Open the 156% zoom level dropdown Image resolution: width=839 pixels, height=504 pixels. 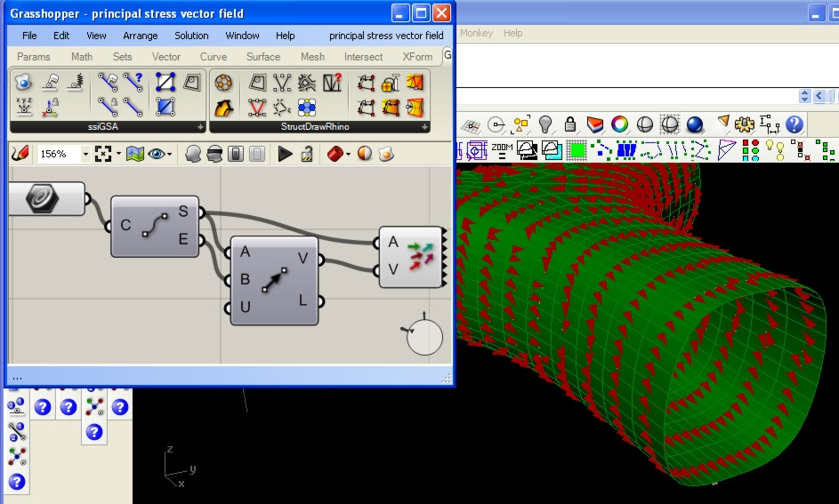coord(85,155)
